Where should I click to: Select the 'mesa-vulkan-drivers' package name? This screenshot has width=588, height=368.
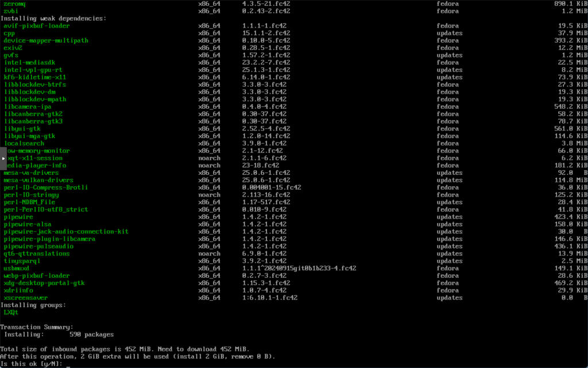[x=38, y=180]
